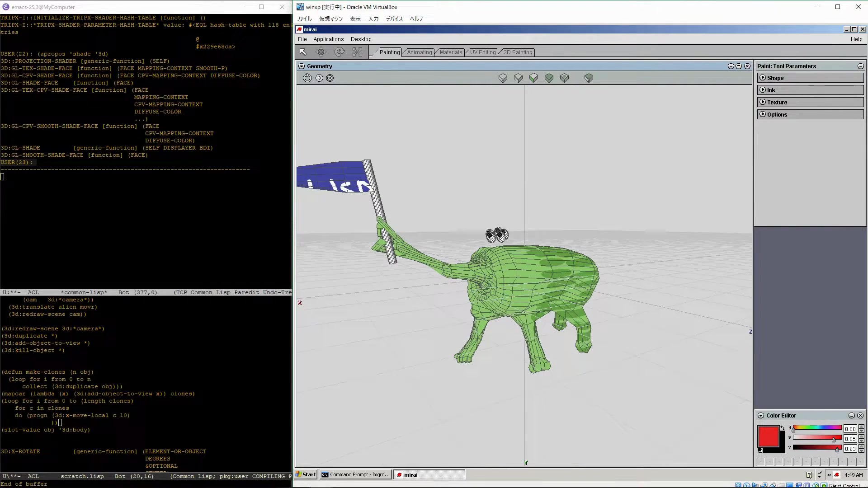Click the red mirai icon in system tray
Screen dimensions: 868x488
tap(837, 475)
